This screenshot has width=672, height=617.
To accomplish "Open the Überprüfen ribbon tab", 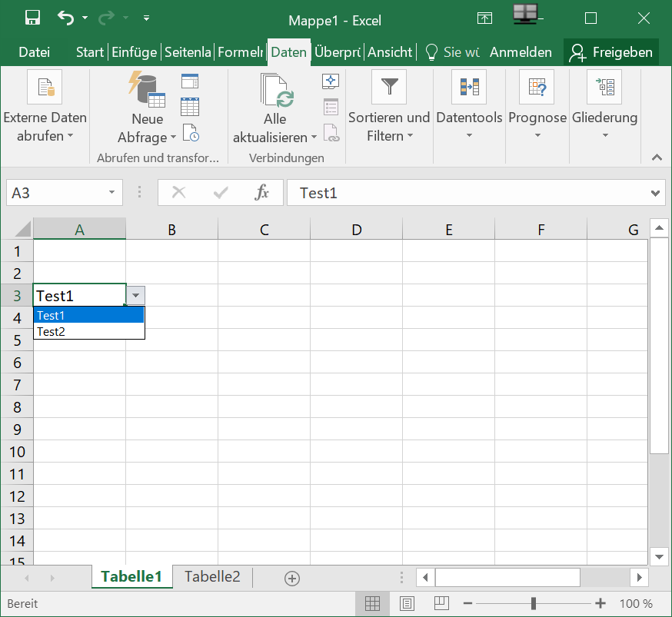I will (x=338, y=52).
